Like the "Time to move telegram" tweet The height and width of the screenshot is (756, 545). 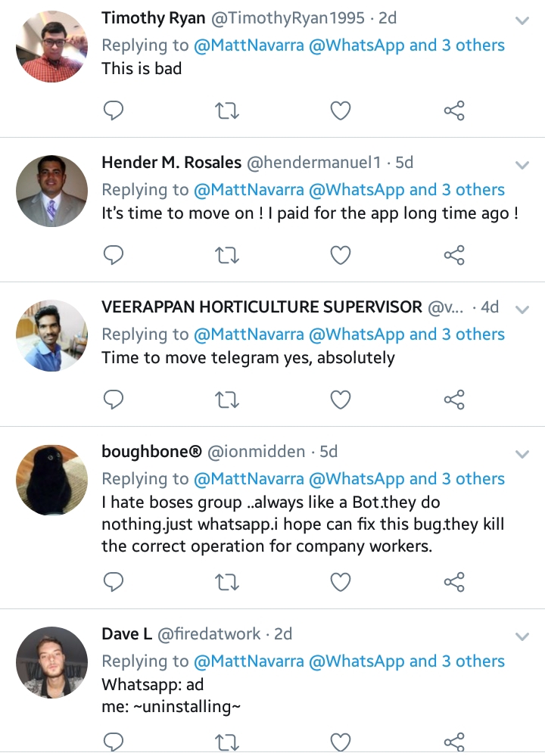pyautogui.click(x=341, y=400)
